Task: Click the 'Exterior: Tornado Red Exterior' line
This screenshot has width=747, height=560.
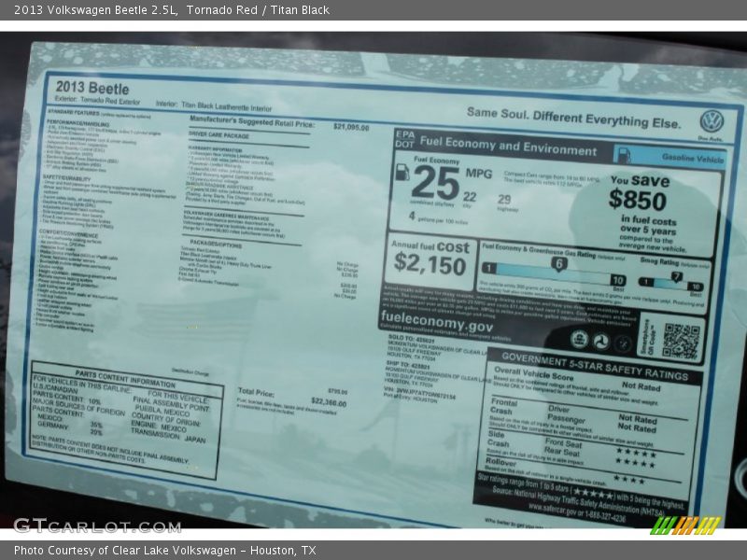Action: click(97, 100)
